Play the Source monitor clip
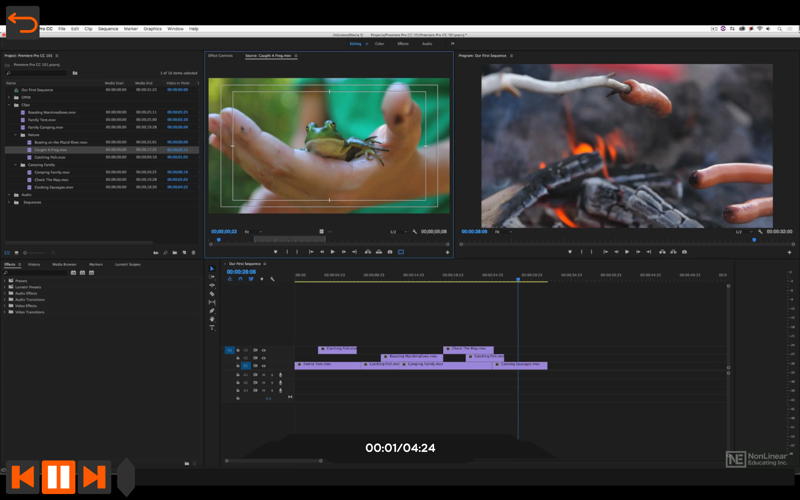The height and width of the screenshot is (500, 800). coord(333,252)
